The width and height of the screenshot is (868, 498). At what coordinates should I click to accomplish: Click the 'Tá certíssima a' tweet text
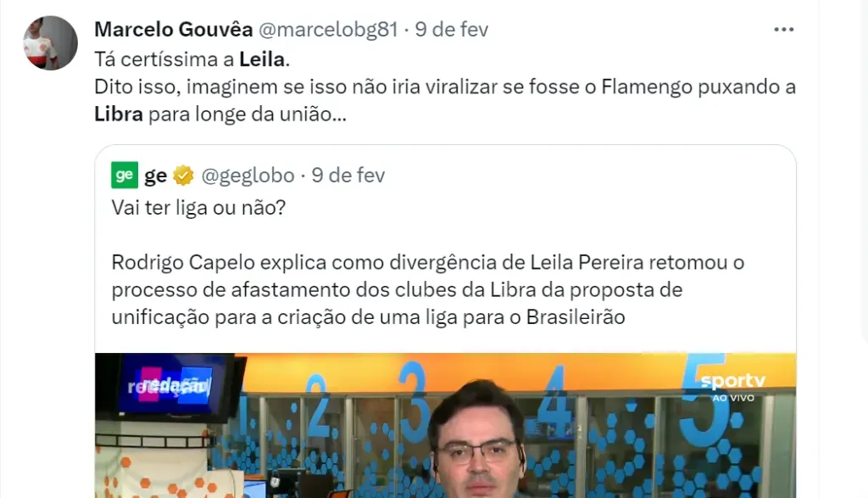tap(164, 59)
